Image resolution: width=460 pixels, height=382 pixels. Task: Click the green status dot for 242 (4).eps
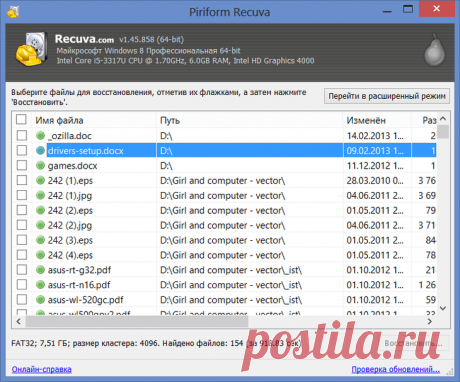coord(40,255)
